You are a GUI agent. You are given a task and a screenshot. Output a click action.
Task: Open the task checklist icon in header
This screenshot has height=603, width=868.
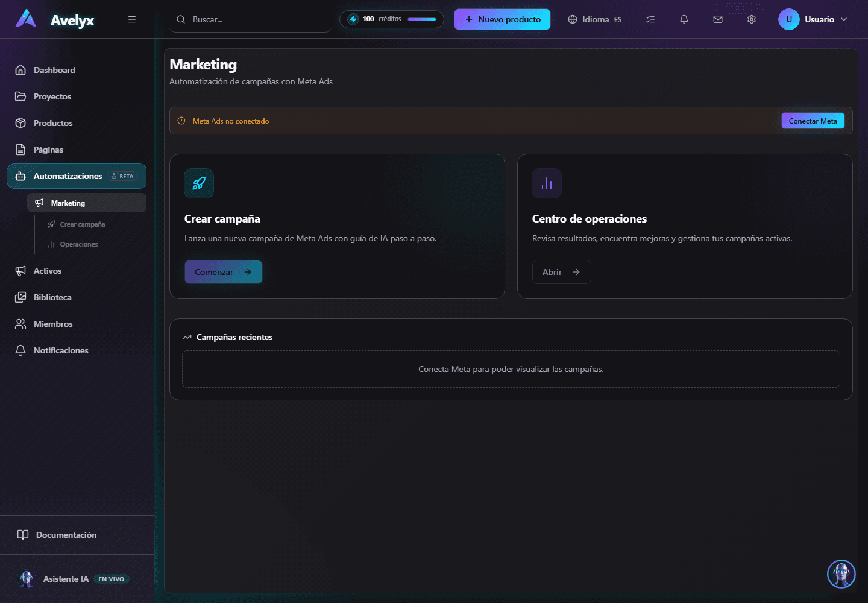(650, 19)
